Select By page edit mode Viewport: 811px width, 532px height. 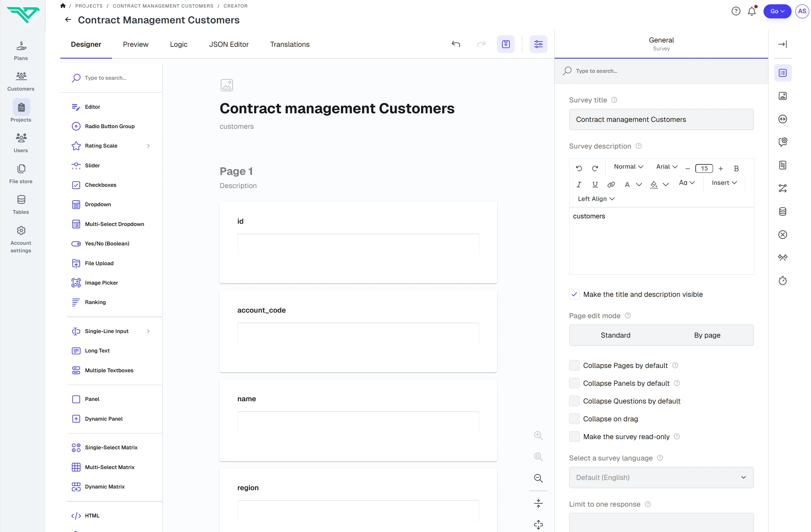707,335
